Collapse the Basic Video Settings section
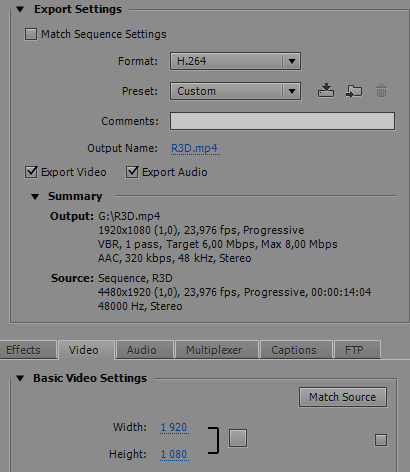 tap(20, 378)
